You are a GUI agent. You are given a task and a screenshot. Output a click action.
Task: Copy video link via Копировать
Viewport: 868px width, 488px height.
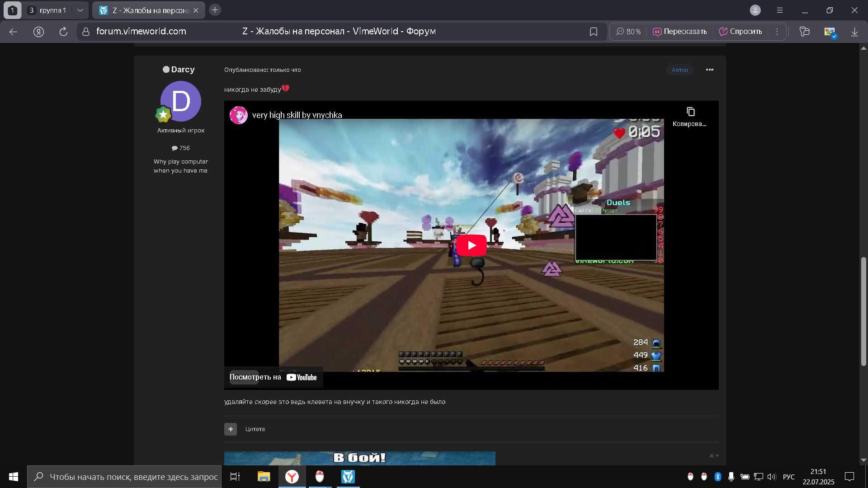(x=689, y=117)
